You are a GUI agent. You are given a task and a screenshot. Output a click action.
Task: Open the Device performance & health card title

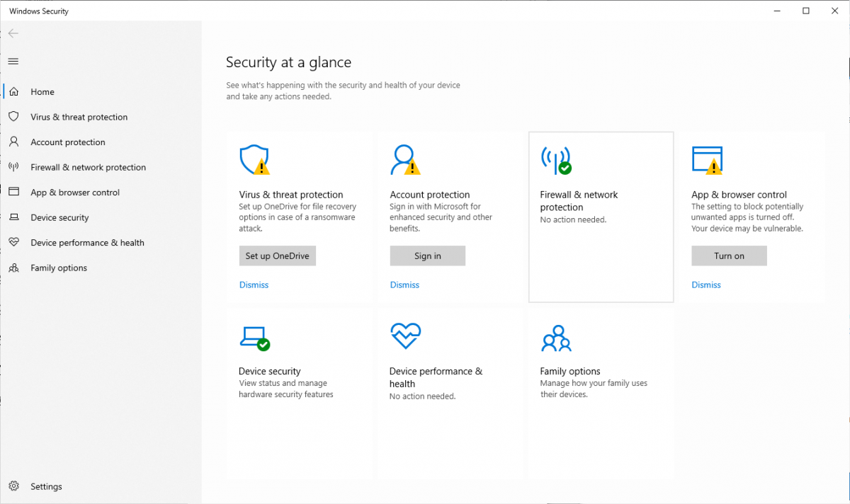(x=436, y=377)
